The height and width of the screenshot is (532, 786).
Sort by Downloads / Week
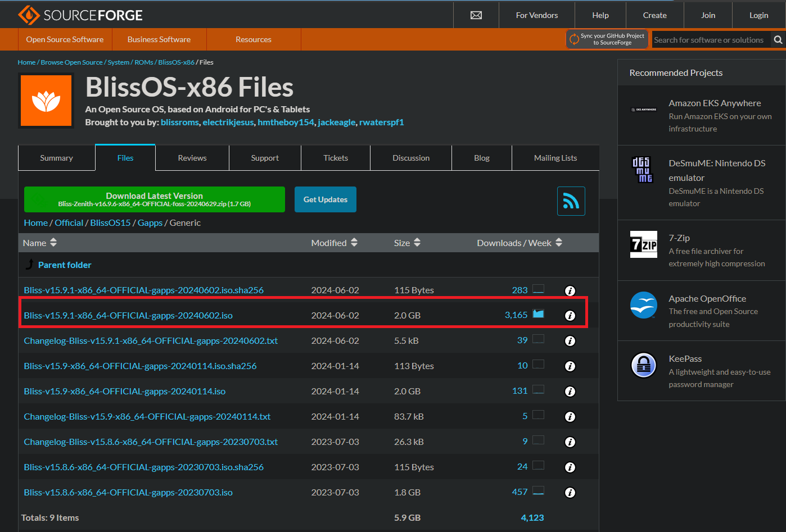tap(519, 243)
